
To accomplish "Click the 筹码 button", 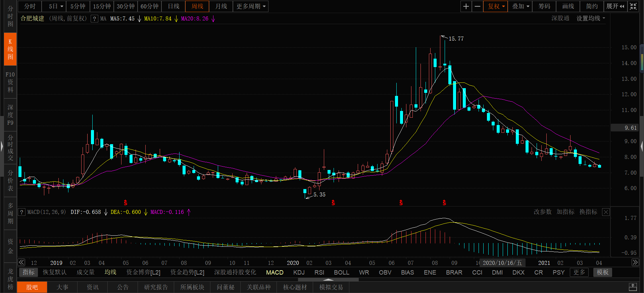I will (544, 6).
